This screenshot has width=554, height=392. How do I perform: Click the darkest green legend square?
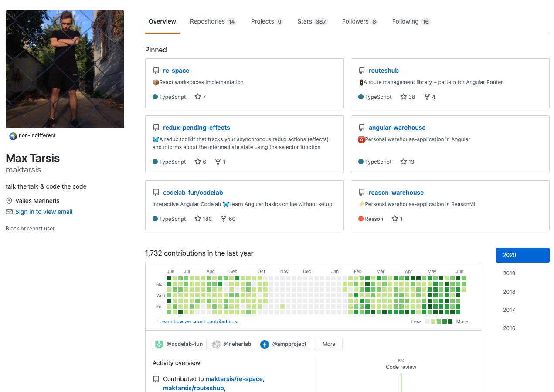[450, 321]
